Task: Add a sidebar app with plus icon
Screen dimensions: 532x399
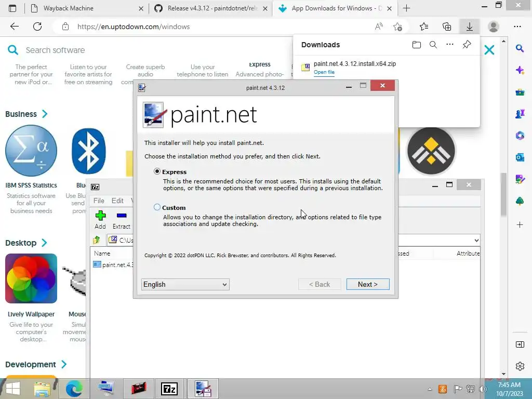Action: (520, 224)
